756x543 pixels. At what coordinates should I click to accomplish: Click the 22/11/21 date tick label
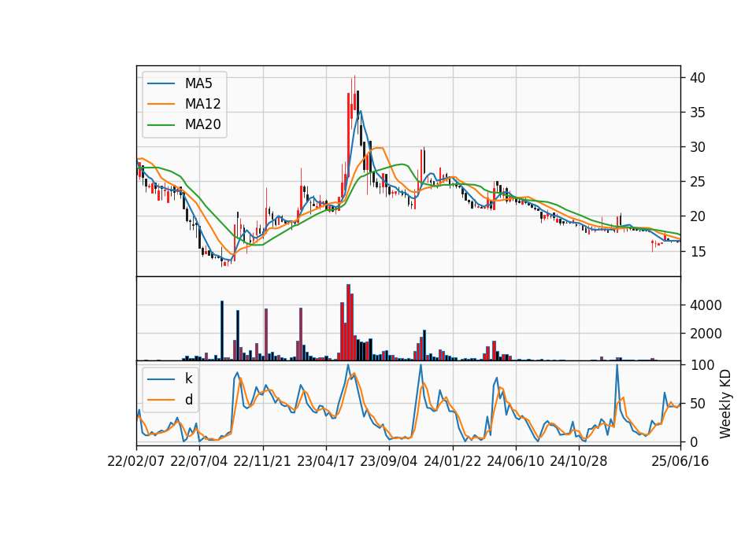[262, 462]
